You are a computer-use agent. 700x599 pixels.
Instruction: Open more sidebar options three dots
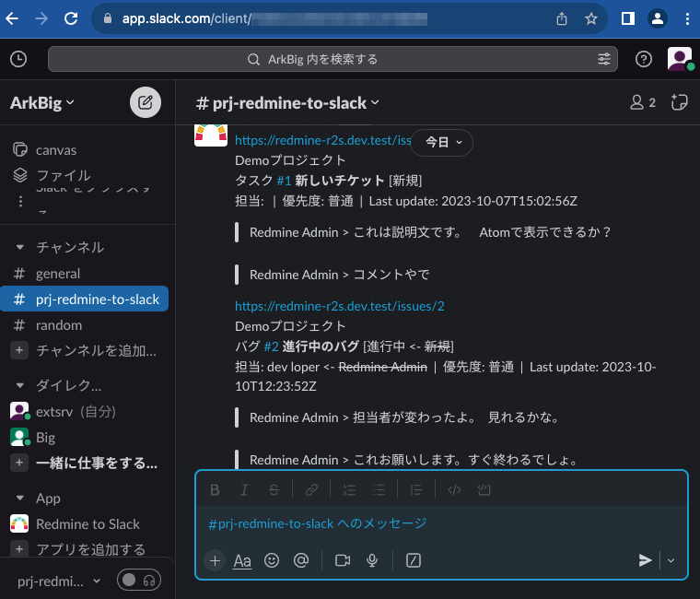(20, 201)
